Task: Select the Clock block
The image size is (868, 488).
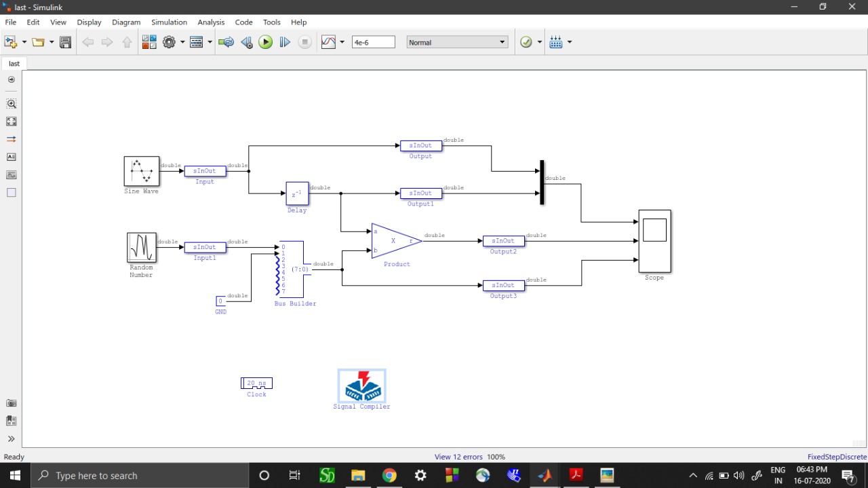Action: [x=256, y=383]
